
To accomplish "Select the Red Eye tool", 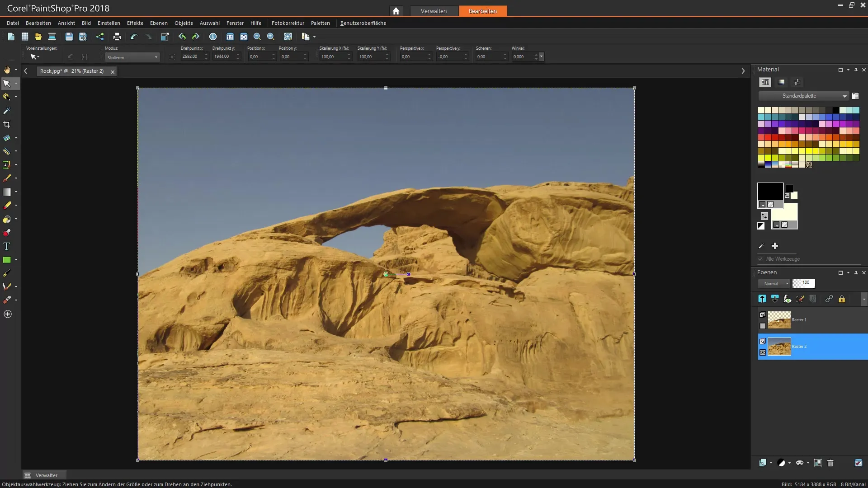I will [7, 233].
